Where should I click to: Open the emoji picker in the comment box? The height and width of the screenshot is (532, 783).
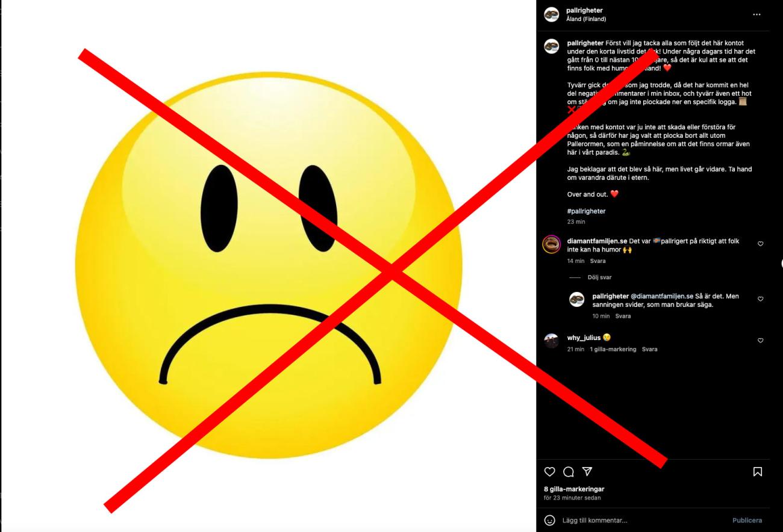click(549, 520)
